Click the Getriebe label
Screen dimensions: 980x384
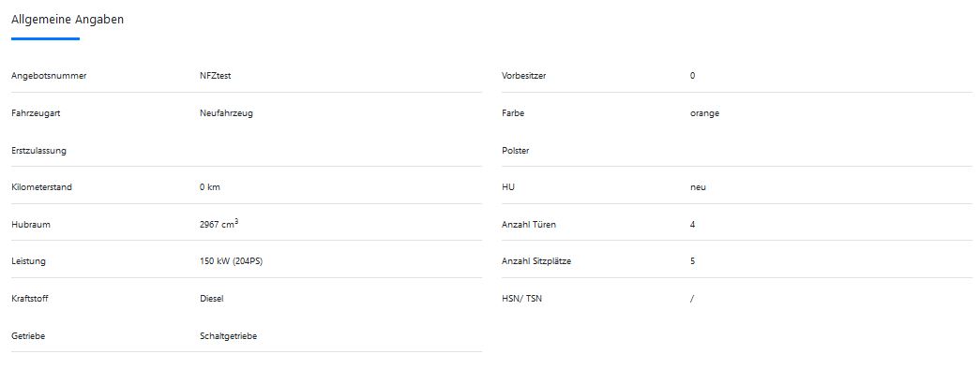point(28,336)
